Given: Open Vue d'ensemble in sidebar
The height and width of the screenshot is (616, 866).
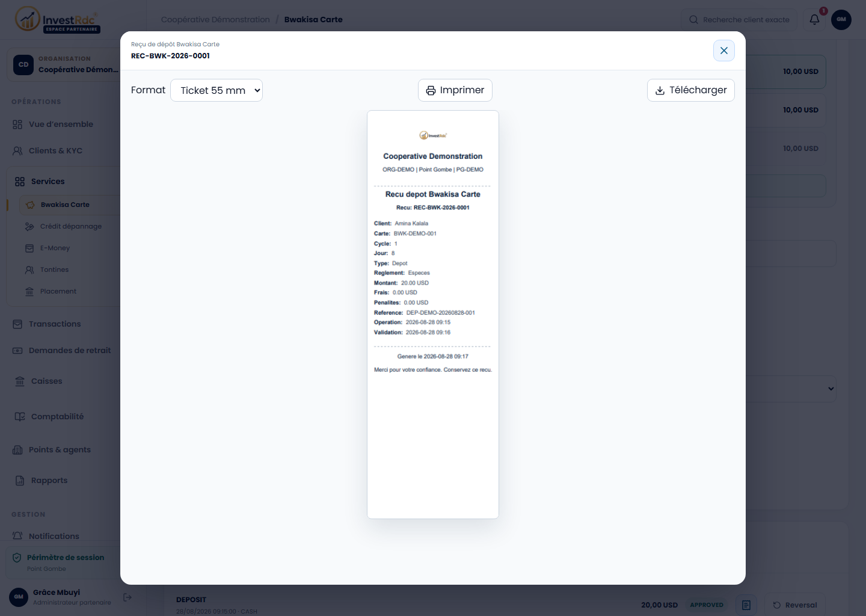Looking at the screenshot, I should coord(61,124).
